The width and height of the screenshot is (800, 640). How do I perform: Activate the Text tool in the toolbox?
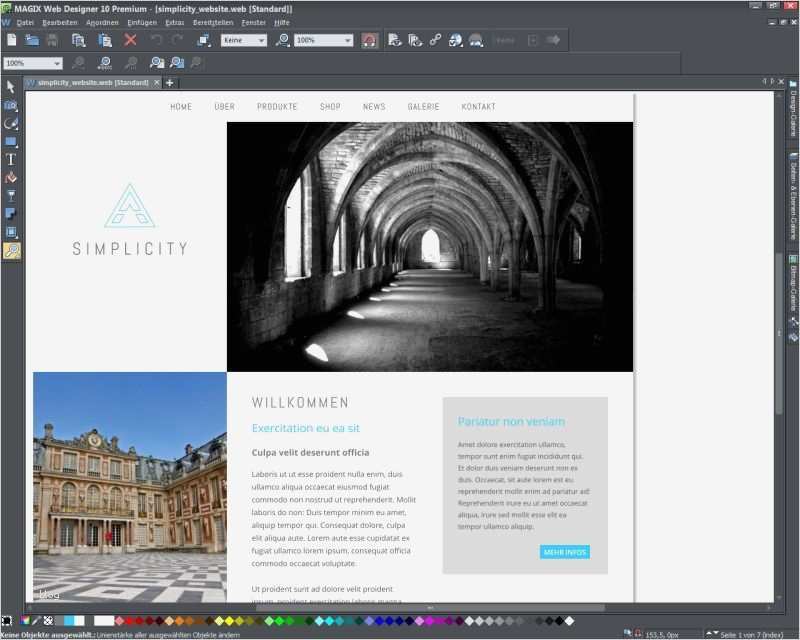click(12, 159)
